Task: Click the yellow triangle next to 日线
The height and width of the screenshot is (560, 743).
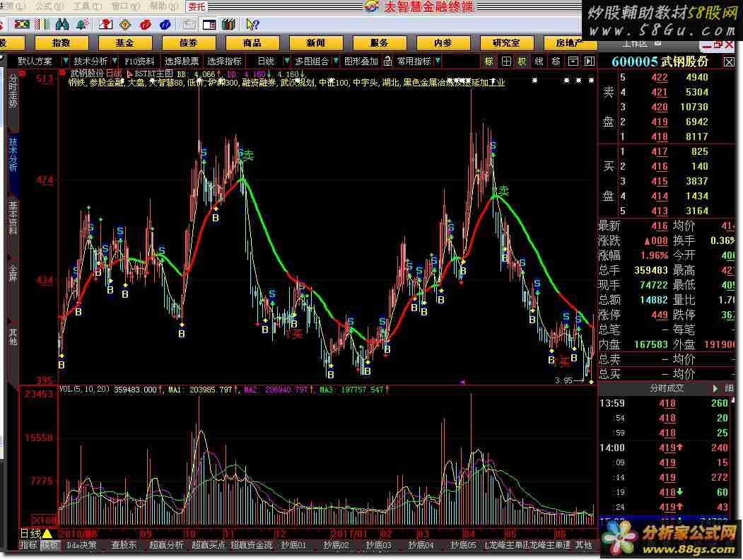Action: [47, 534]
